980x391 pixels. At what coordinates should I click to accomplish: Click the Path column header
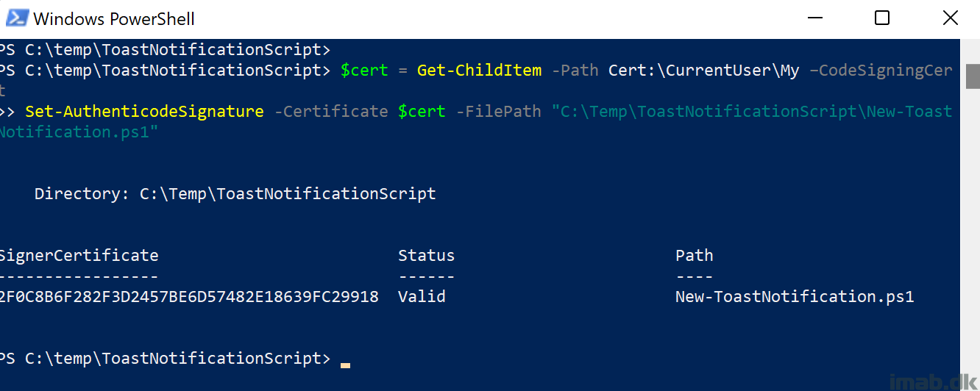coord(695,256)
